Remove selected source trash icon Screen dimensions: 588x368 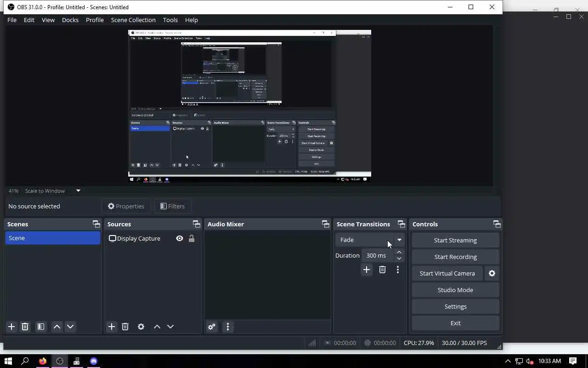[125, 327]
